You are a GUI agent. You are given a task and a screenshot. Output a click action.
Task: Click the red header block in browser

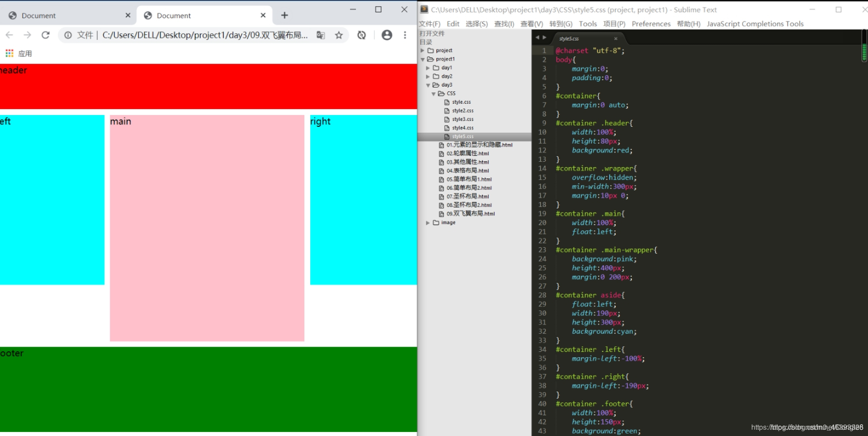pos(209,86)
